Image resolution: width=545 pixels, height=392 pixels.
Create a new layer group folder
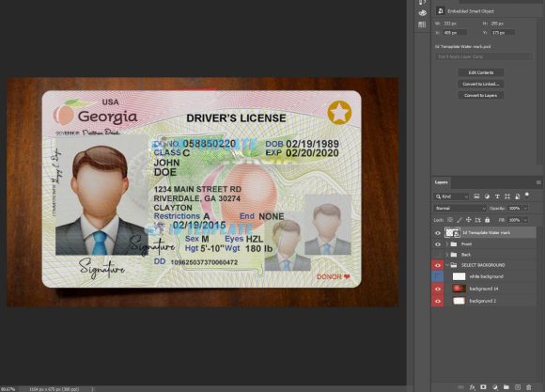506,386
